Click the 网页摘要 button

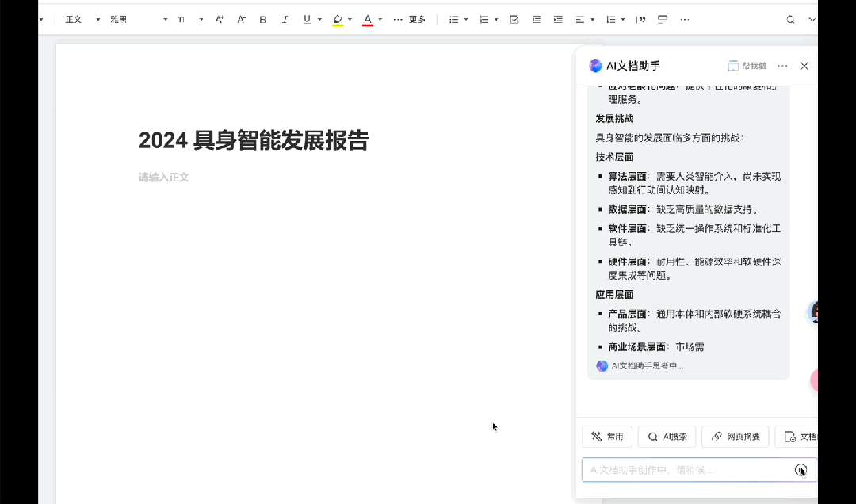(735, 437)
